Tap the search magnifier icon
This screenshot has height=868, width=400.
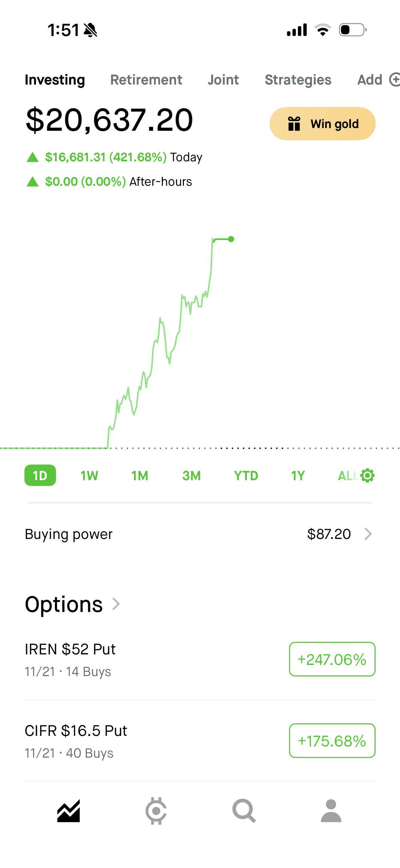[244, 811]
